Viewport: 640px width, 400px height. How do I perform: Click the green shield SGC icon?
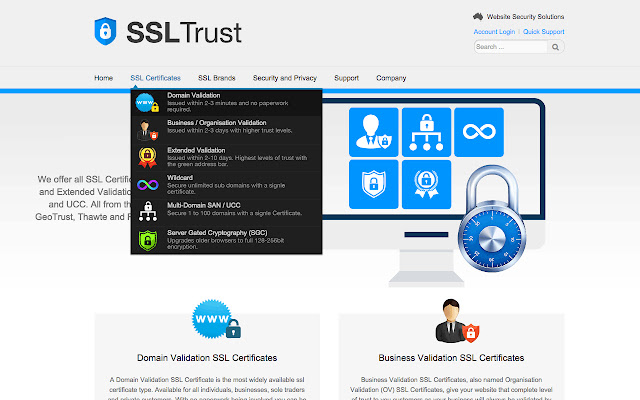point(148,240)
